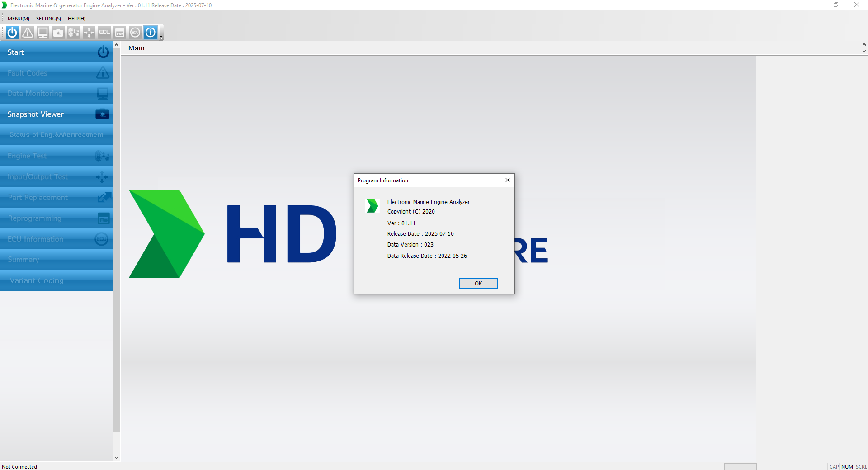This screenshot has width=868, height=470.
Task: Select Summary in the sidebar
Action: click(57, 260)
